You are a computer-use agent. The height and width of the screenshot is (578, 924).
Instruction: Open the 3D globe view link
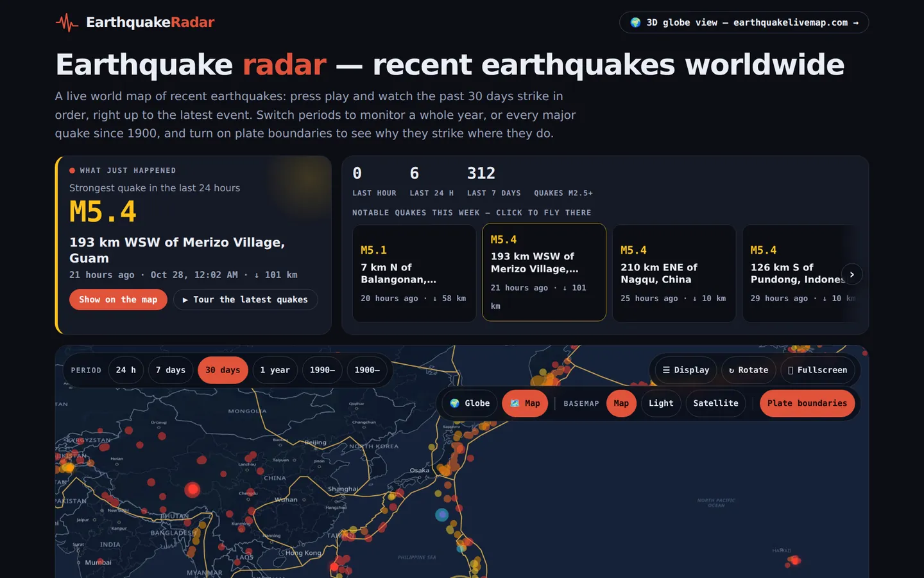(744, 22)
